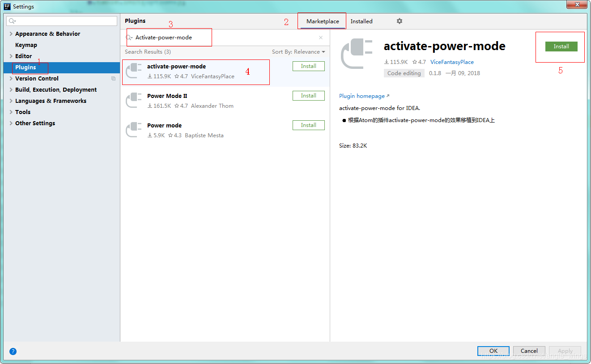Click the IntelliJ icon in title bar
The height and width of the screenshot is (364, 591).
(7, 6)
